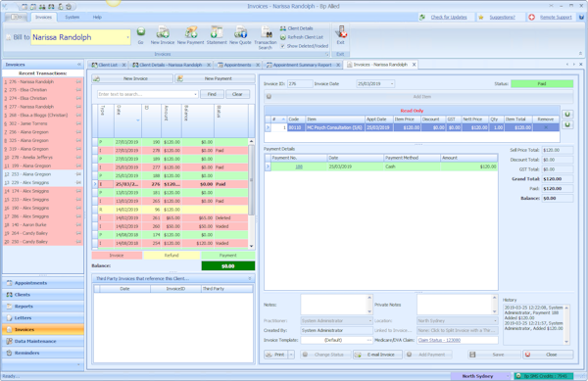Click the Print button
This screenshot has height=381, width=588.
click(x=275, y=355)
